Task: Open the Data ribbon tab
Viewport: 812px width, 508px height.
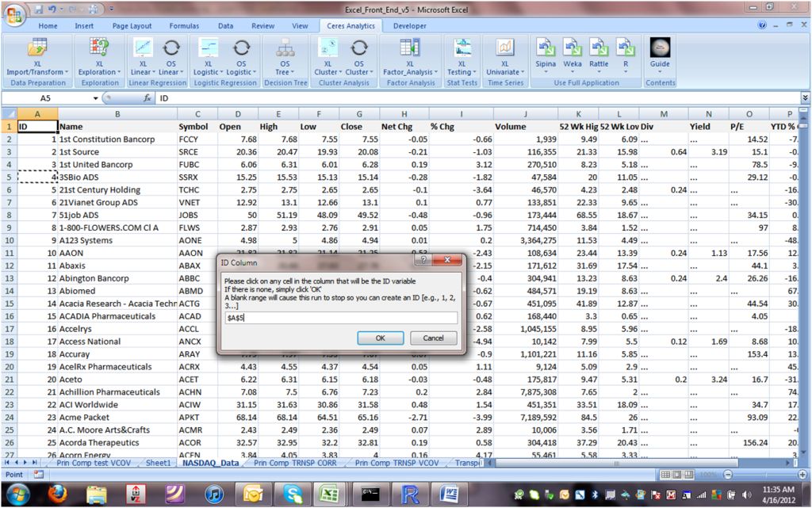Action: point(225,26)
